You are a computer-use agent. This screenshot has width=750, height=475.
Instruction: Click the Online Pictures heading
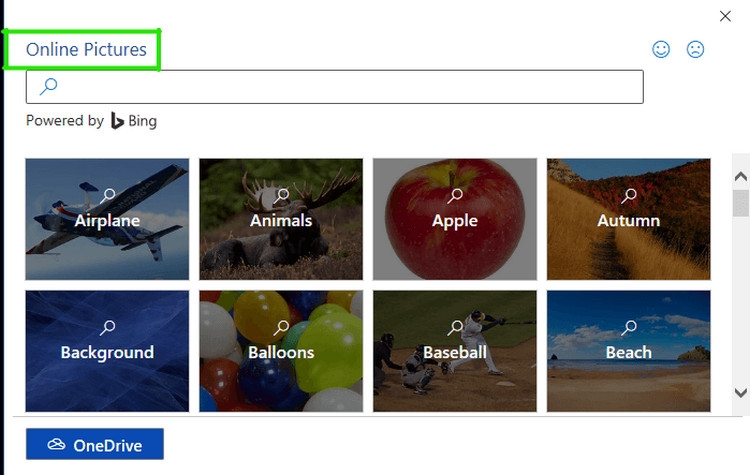[x=86, y=49]
